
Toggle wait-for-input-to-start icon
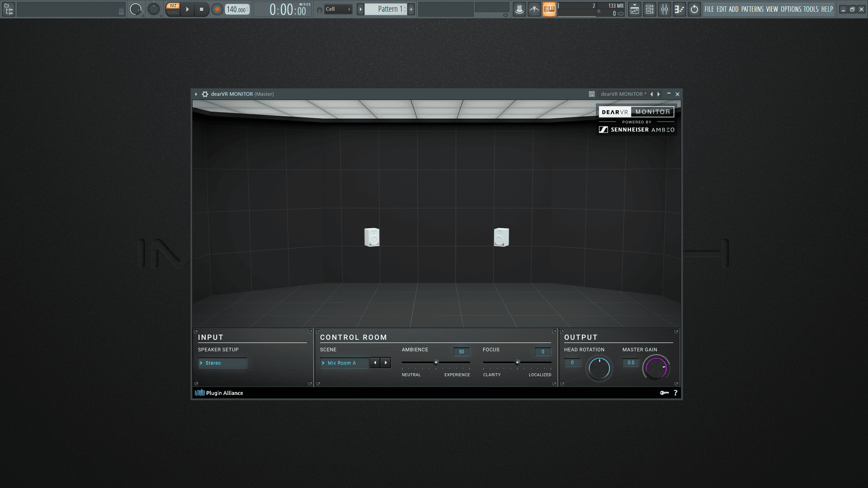click(x=534, y=9)
